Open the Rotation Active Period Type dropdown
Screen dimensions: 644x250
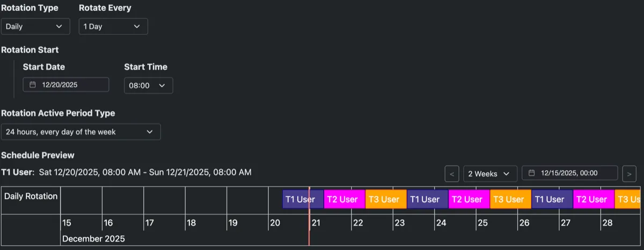click(x=80, y=132)
